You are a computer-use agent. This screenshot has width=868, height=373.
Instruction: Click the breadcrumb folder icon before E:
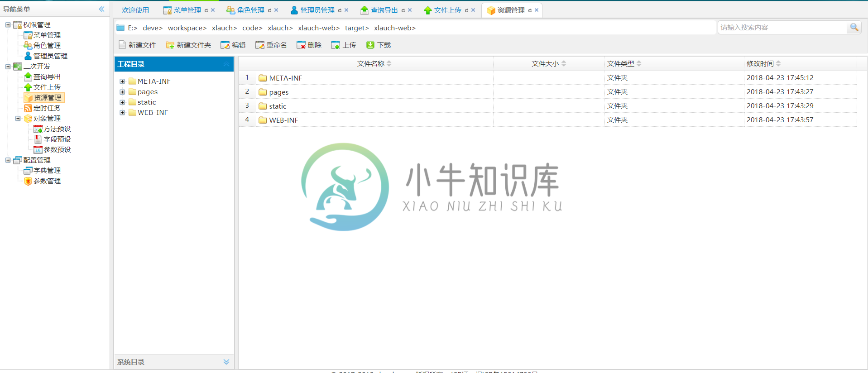click(120, 28)
